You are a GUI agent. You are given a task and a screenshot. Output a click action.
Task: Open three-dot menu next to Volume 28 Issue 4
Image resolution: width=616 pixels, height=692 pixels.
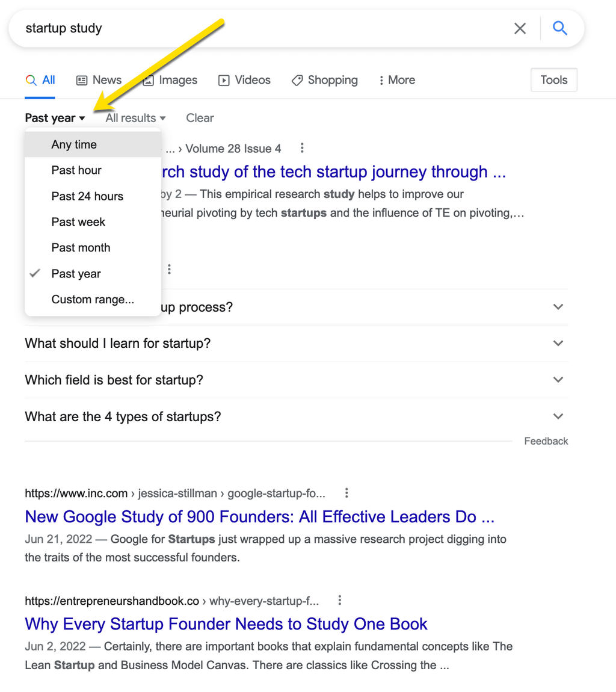point(302,148)
